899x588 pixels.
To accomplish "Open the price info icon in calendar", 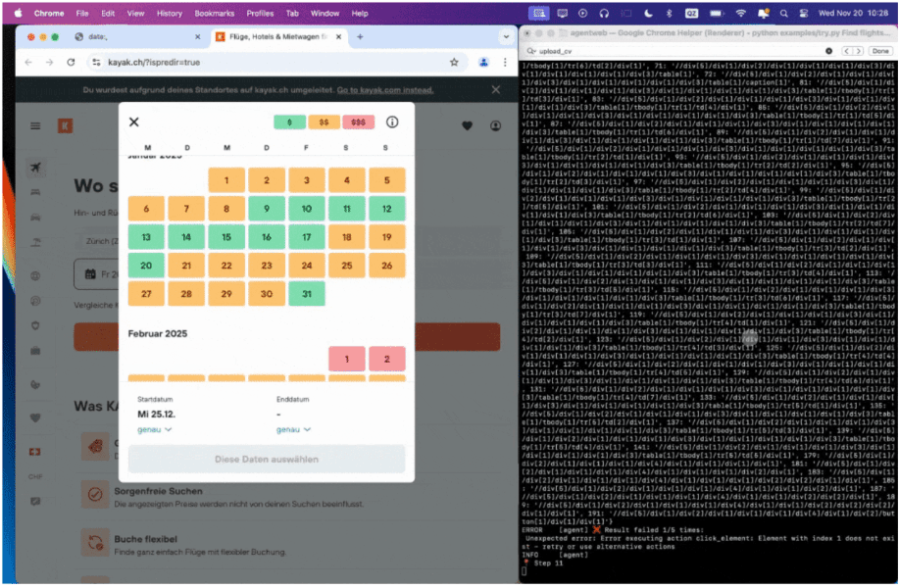I will coord(392,122).
